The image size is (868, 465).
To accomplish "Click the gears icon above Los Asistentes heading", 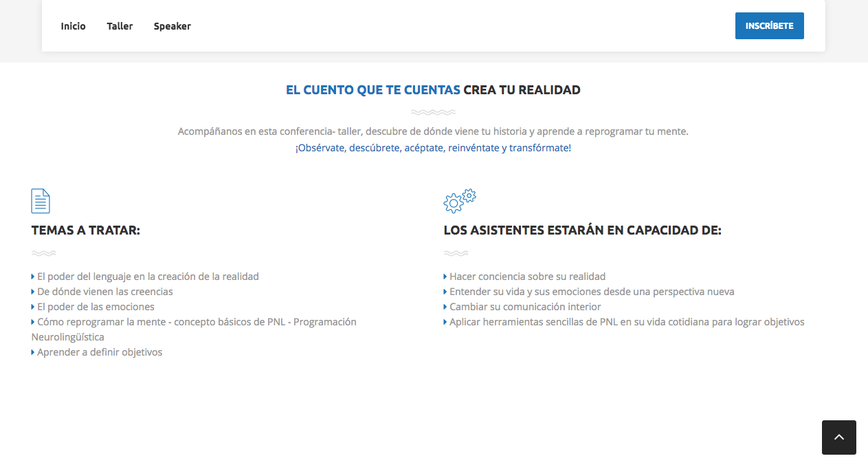I will [460, 200].
